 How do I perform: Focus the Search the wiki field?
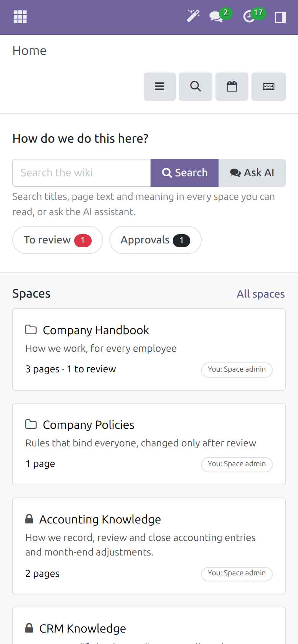coord(82,173)
